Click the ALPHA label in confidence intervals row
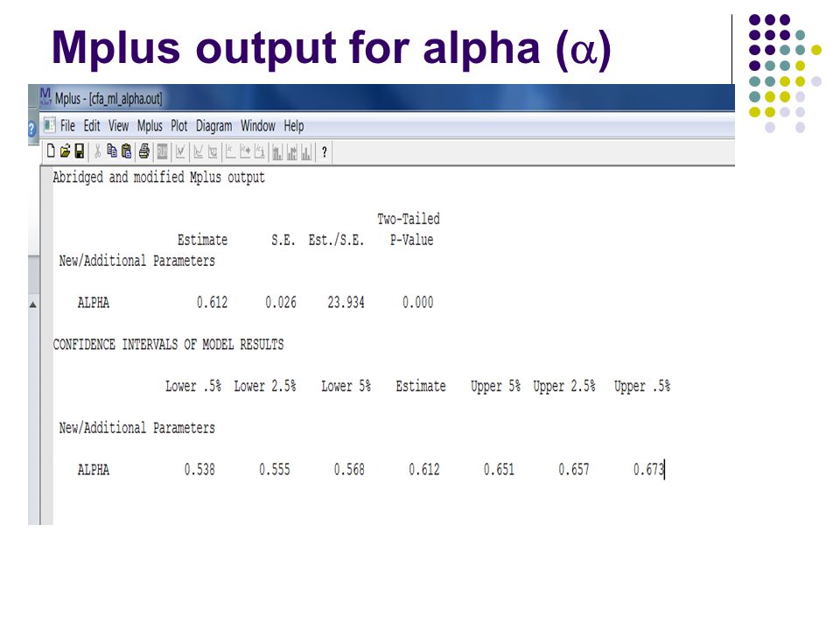840x630 pixels. (94, 470)
